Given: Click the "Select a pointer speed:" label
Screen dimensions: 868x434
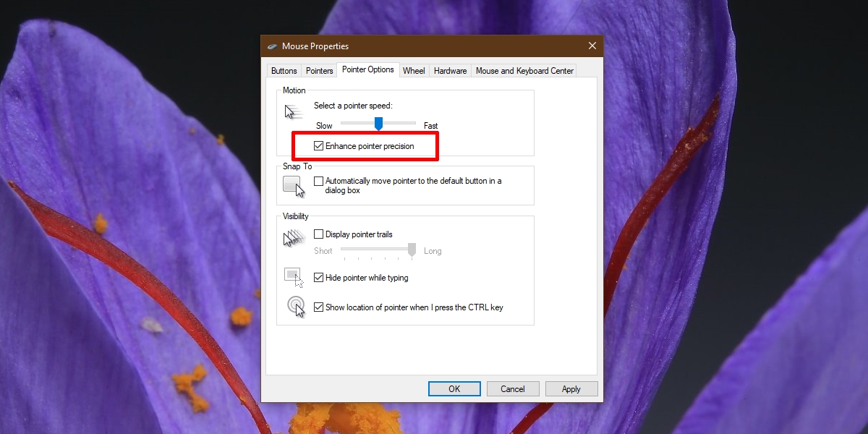Looking at the screenshot, I should (353, 106).
